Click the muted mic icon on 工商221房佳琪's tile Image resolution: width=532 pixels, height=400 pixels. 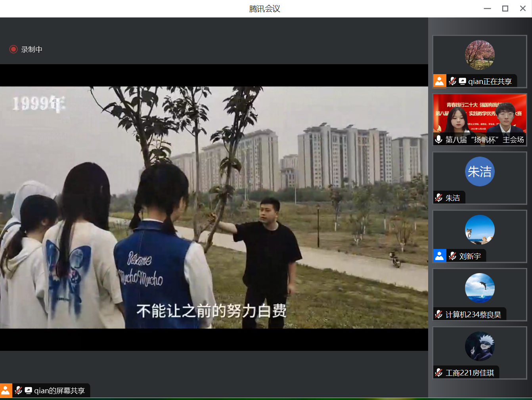pyautogui.click(x=438, y=373)
